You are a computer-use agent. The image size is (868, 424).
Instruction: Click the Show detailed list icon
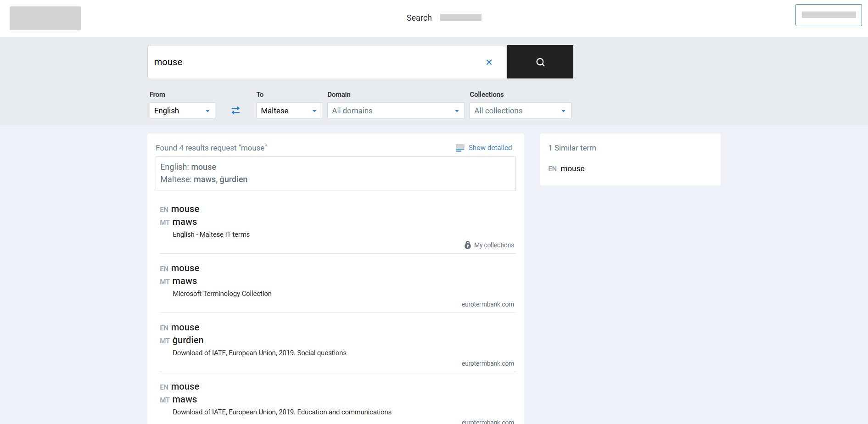point(459,148)
